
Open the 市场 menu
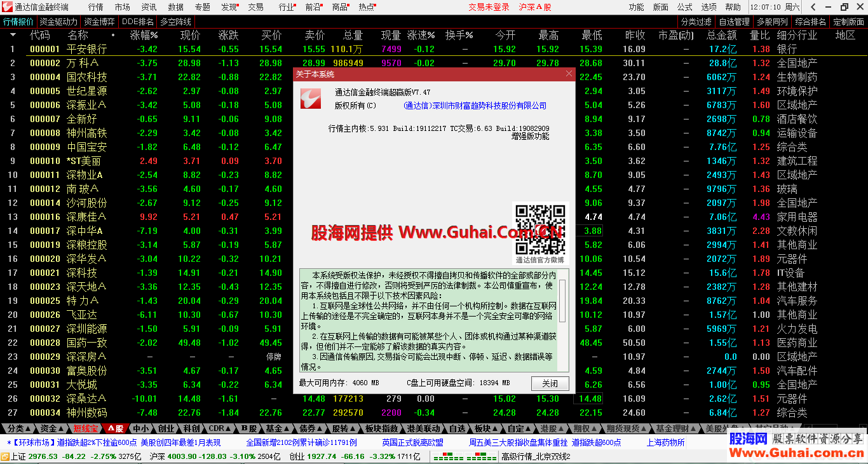[x=123, y=7]
